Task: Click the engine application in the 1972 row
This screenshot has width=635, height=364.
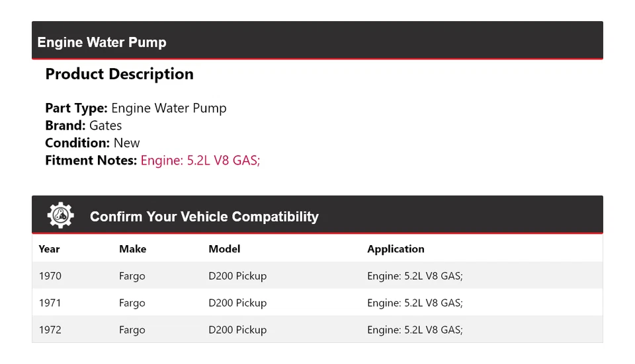Action: [415, 330]
